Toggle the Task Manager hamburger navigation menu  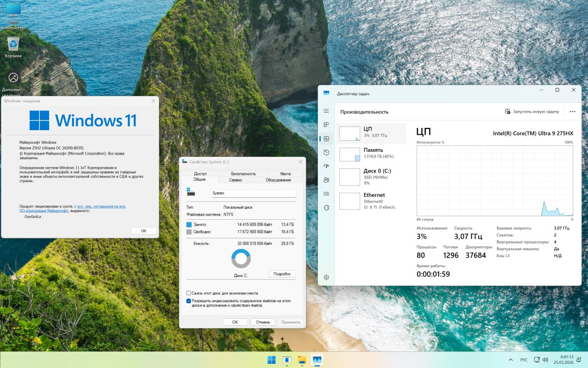(326, 111)
